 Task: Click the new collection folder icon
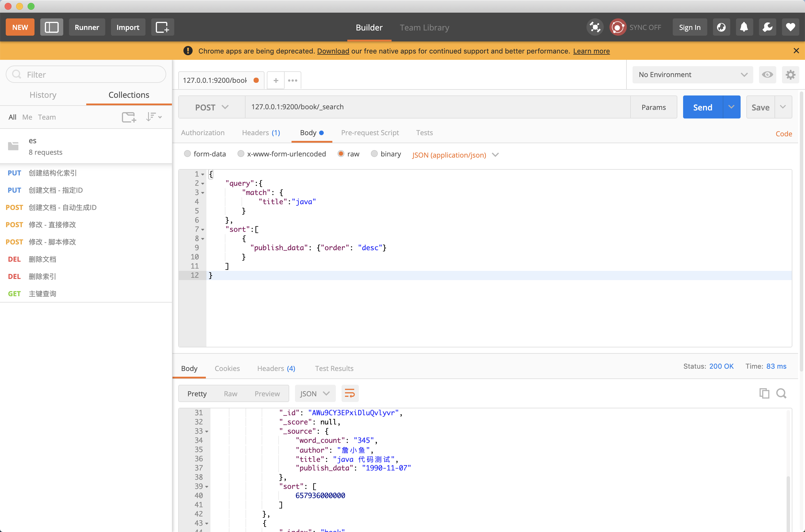(x=129, y=117)
